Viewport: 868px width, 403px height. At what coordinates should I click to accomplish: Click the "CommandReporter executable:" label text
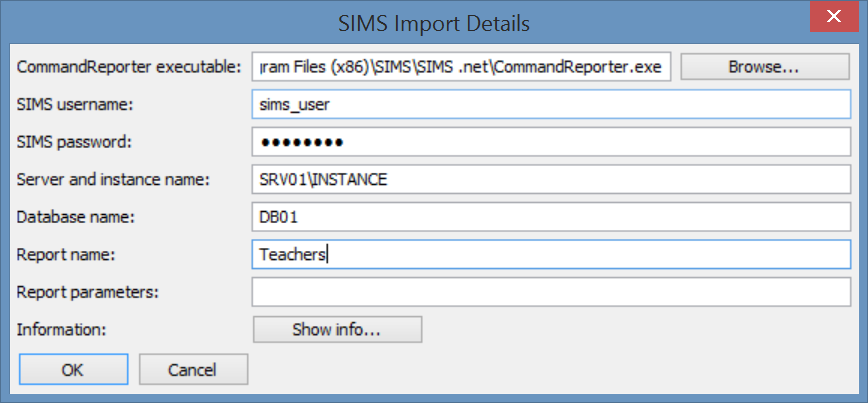pos(129,67)
